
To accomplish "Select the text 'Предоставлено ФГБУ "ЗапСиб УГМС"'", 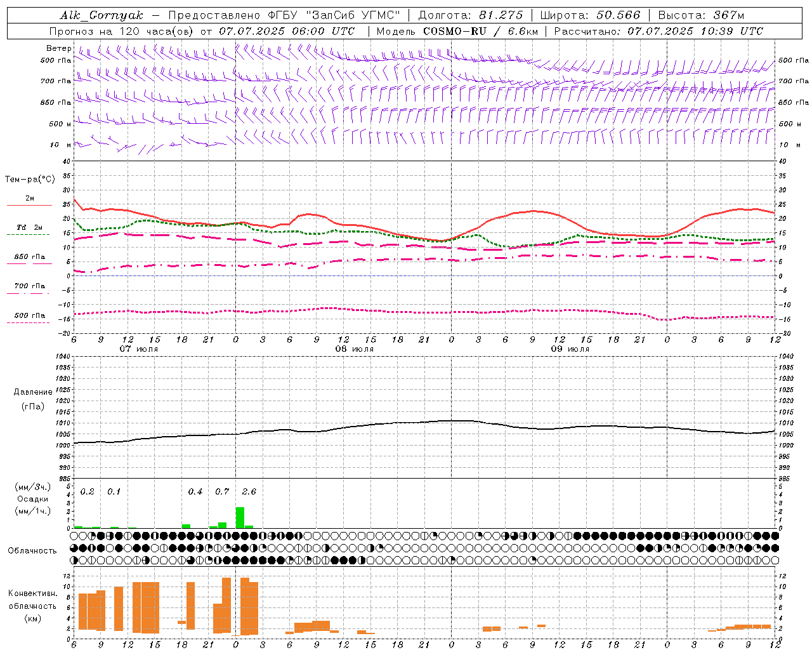I will (x=284, y=15).
